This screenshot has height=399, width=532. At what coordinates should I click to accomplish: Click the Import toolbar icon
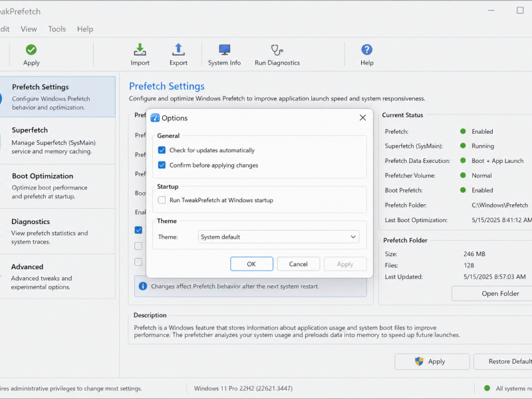[140, 50]
